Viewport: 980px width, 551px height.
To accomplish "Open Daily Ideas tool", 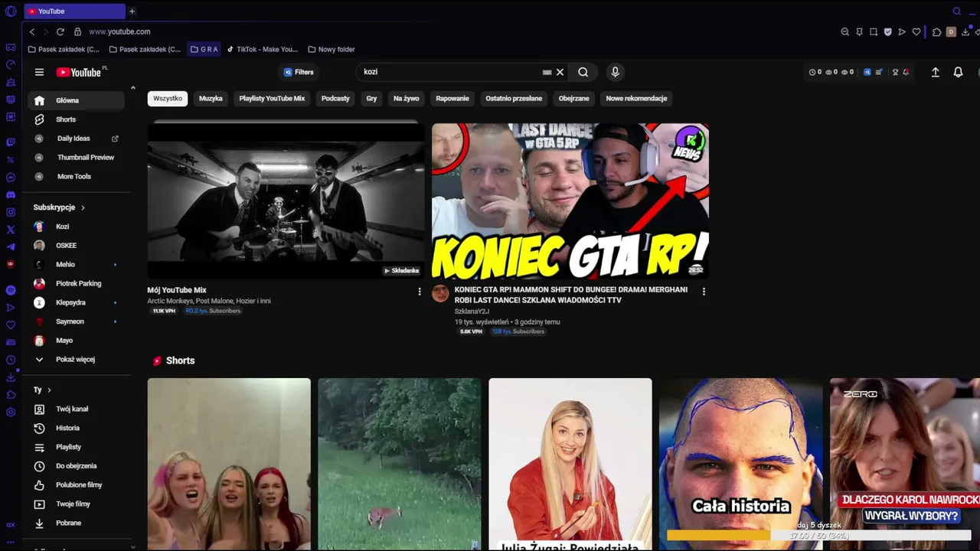I will click(x=75, y=139).
